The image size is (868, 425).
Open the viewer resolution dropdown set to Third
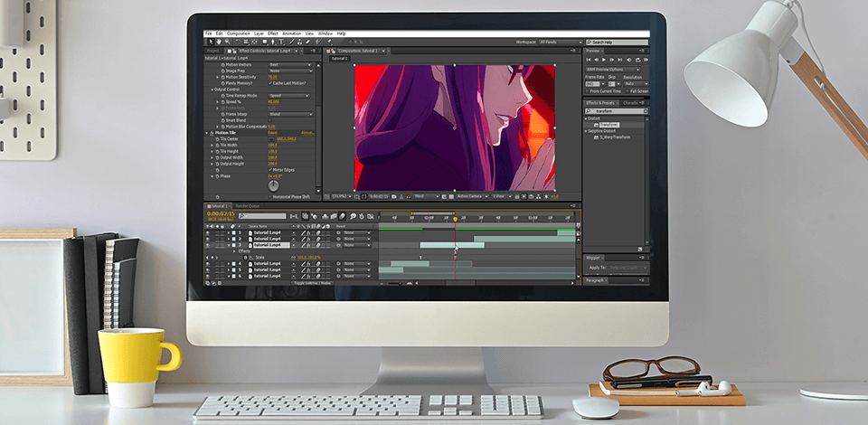click(426, 196)
